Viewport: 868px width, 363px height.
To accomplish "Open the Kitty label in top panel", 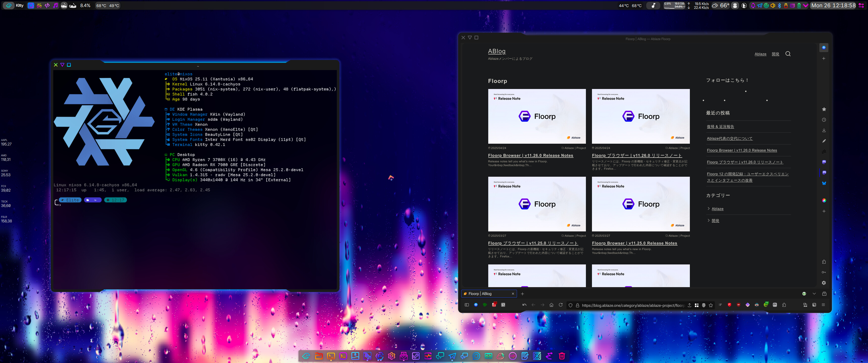I will 19,5.
